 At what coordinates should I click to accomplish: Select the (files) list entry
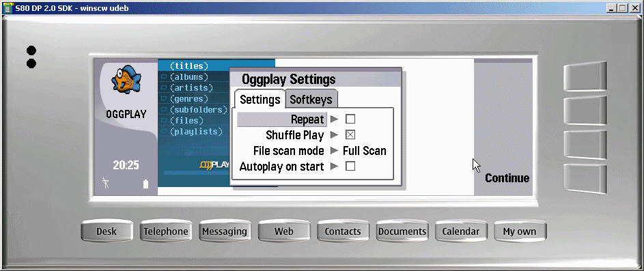pos(186,121)
